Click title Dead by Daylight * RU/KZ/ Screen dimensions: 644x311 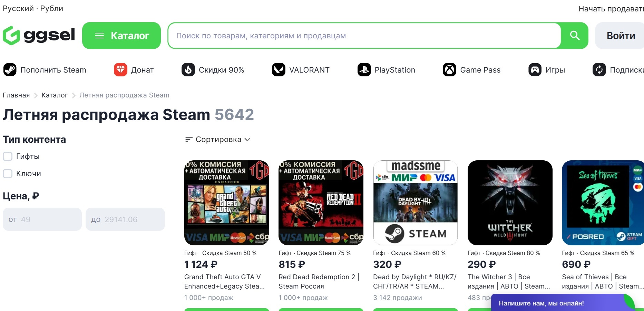[414, 281]
